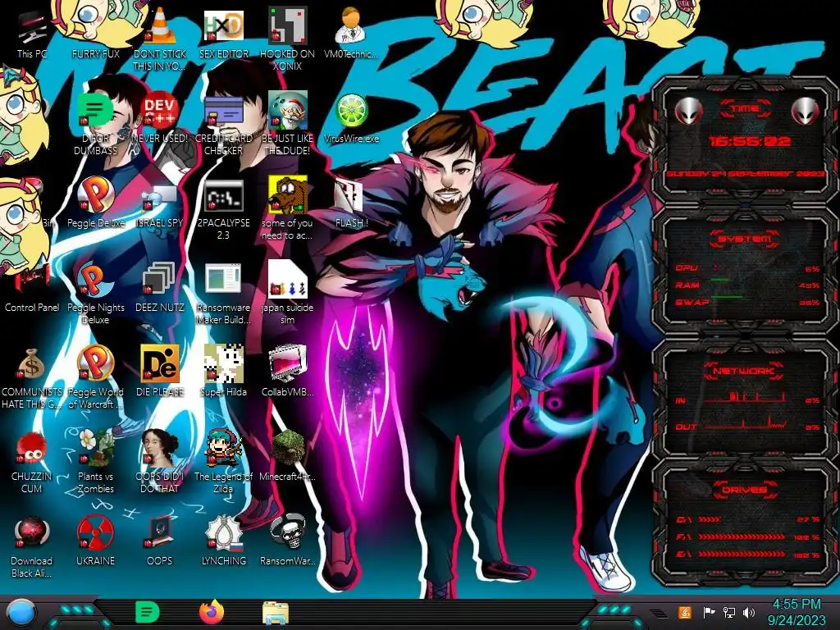This screenshot has height=630, width=840.
Task: Open File Explorer from the taskbar
Action: point(276,613)
